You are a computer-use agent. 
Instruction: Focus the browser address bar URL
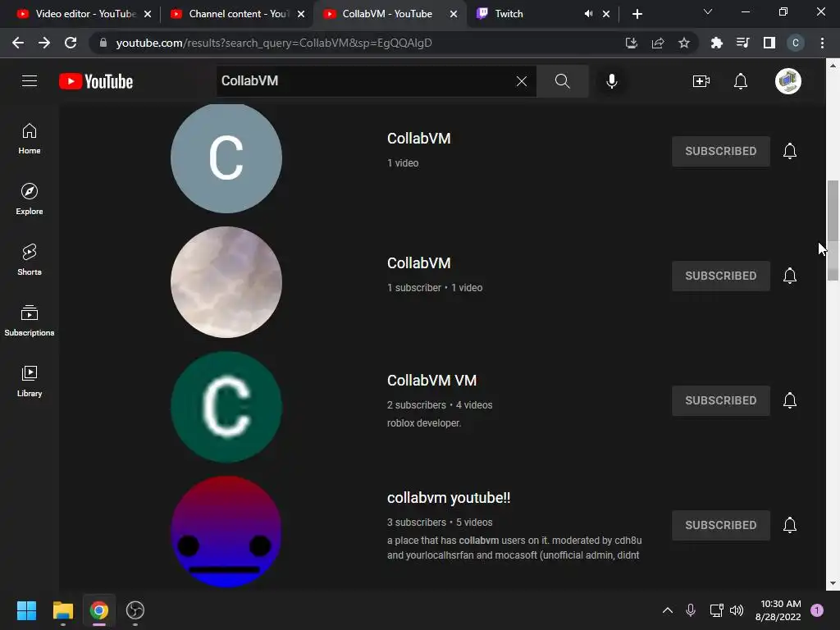[274, 43]
